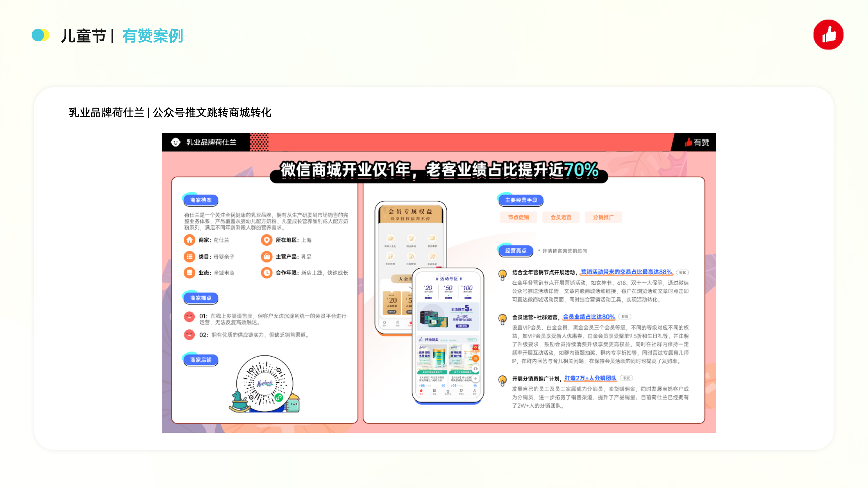Click the red thumbs-up Youzan logo
Image resolution: width=868 pixels, height=488 pixels.
[x=828, y=35]
